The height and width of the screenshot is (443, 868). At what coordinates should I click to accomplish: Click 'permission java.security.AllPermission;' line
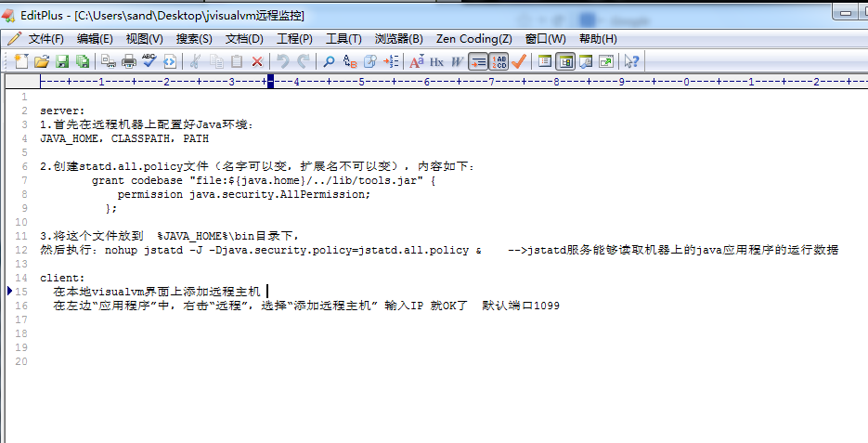point(243,194)
